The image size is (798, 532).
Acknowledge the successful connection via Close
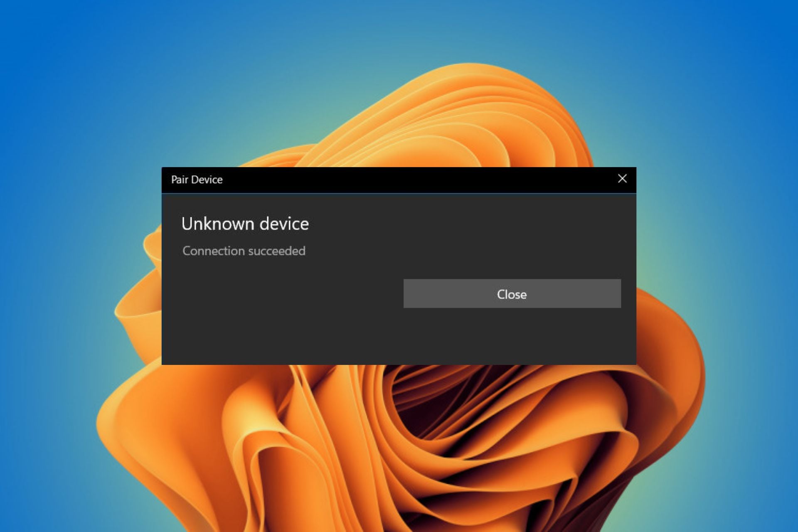click(512, 294)
